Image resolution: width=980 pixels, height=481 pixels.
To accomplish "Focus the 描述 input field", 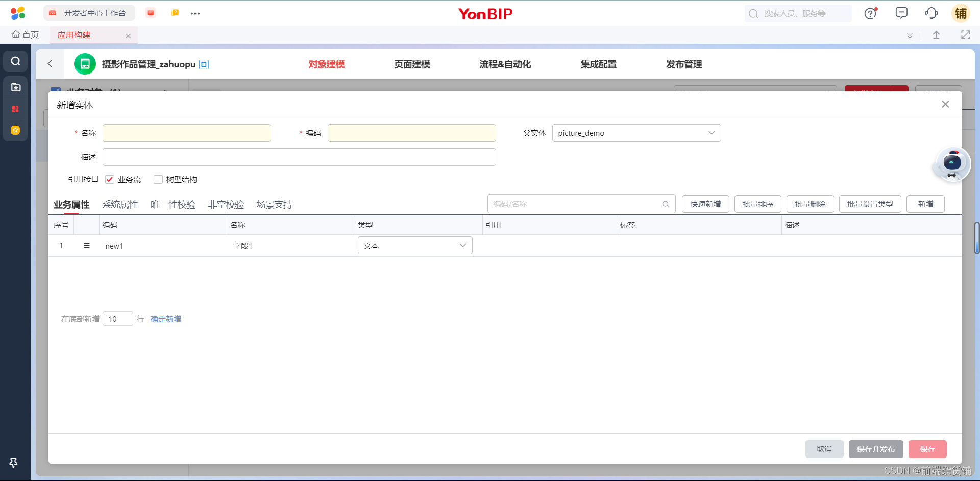I will (299, 157).
